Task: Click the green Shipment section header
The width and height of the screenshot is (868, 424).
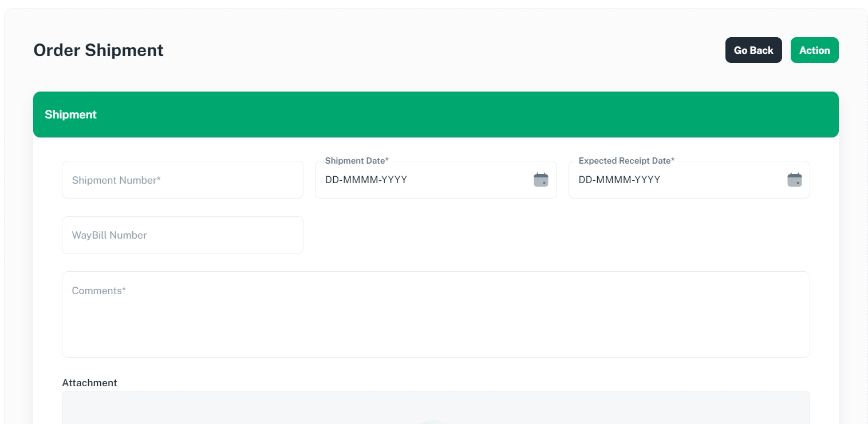Action: [435, 114]
